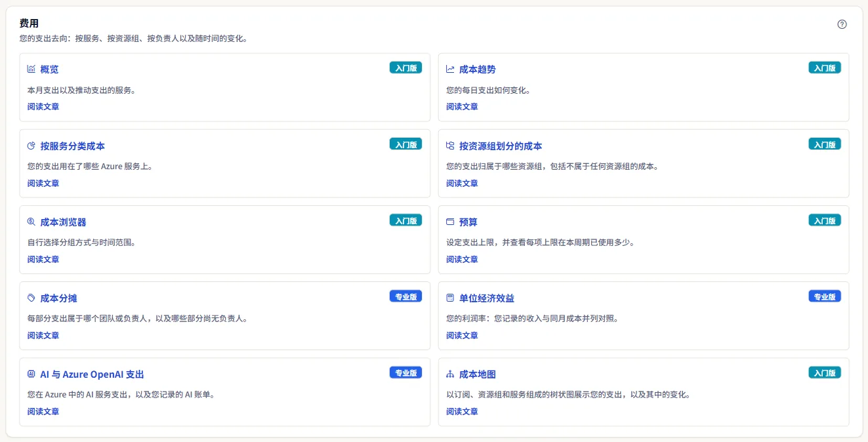The height and width of the screenshot is (442, 868).
Task: Open AI 与 Azure OpenAI 支出 title
Action: 92,374
